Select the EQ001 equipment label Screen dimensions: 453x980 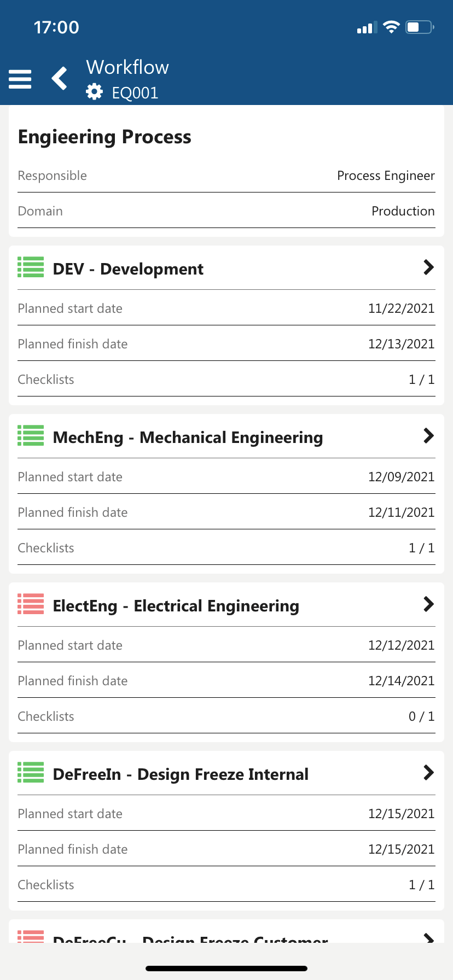pos(135,93)
